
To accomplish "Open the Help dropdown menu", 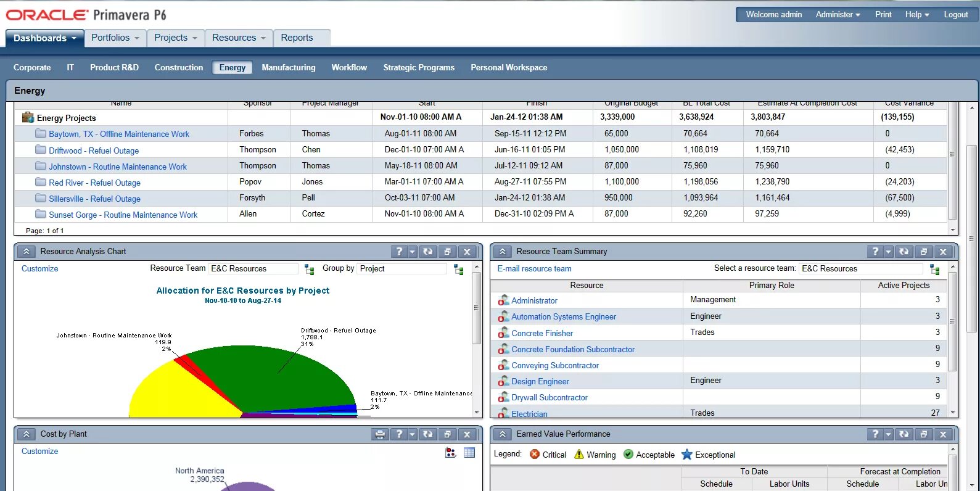I will 917,15.
